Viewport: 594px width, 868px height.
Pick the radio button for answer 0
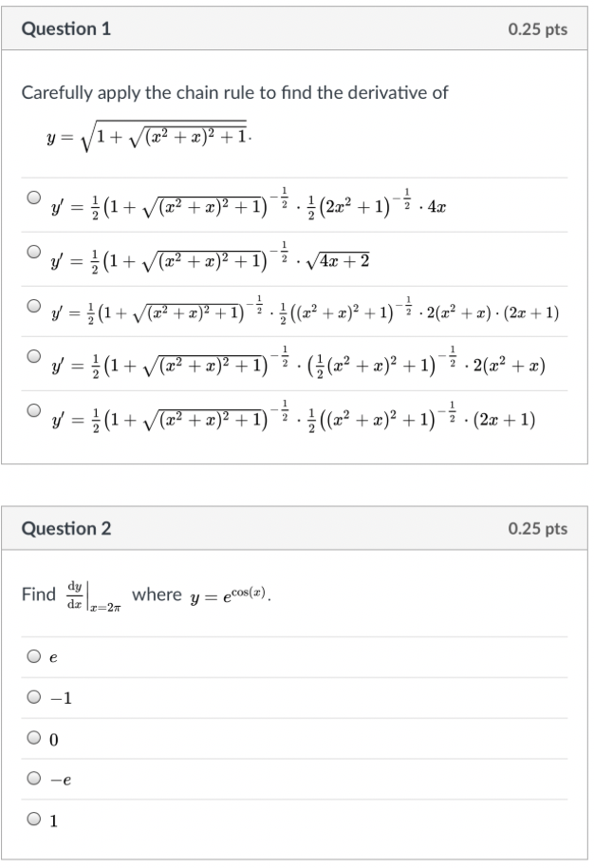[34, 738]
